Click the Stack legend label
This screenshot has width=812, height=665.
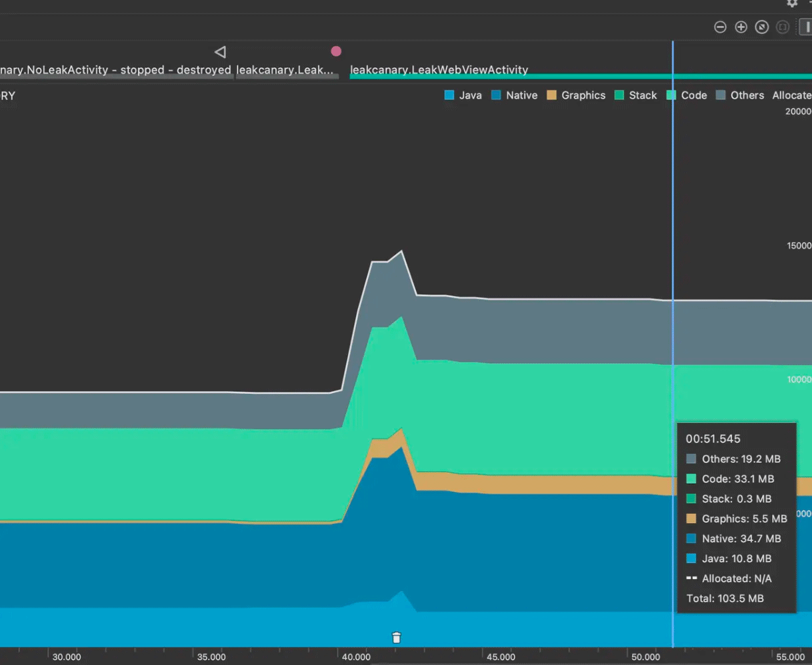pyautogui.click(x=643, y=95)
